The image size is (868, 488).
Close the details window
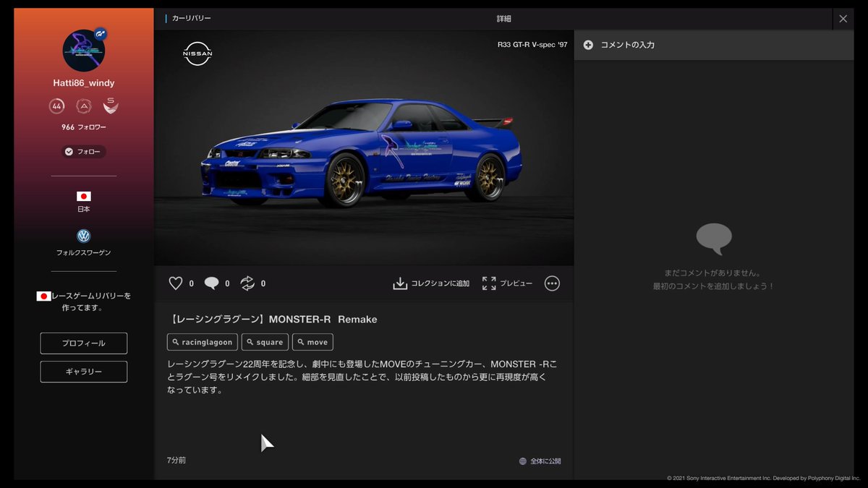point(843,19)
